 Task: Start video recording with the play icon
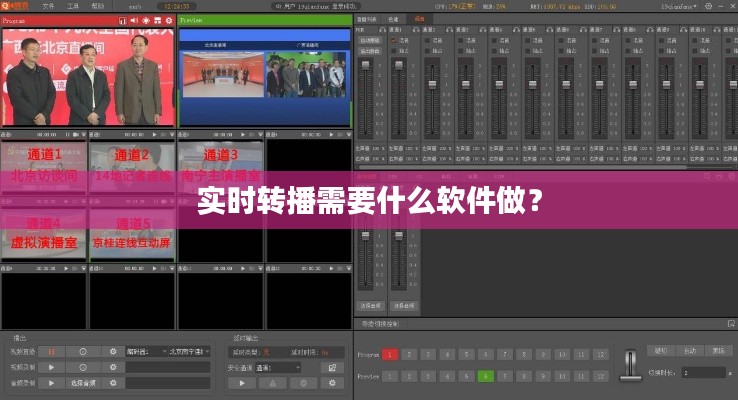coord(52,367)
